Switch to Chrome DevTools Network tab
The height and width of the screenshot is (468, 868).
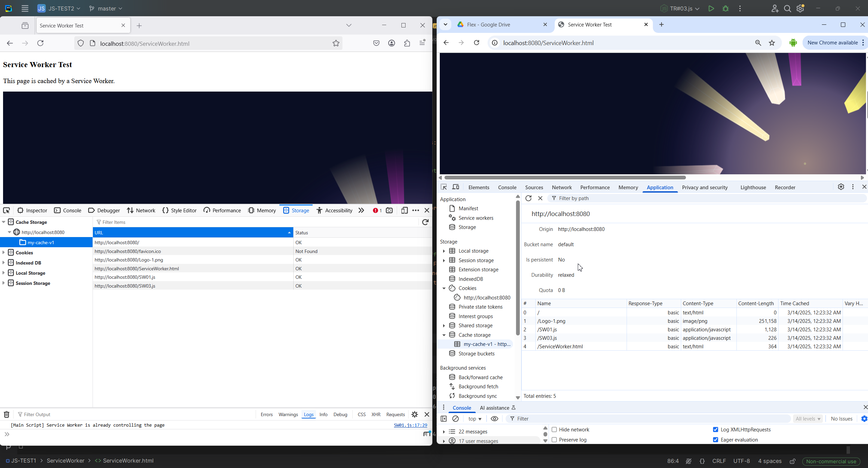tap(561, 187)
